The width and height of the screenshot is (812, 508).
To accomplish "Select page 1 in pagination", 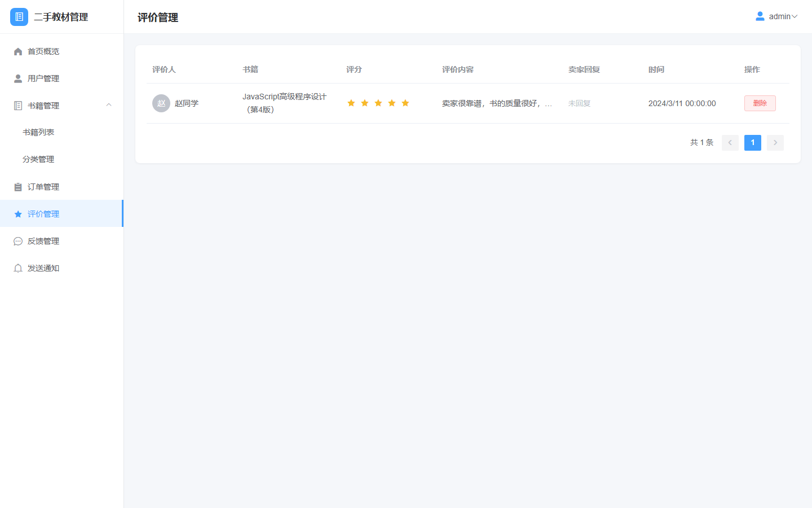I will 753,143.
